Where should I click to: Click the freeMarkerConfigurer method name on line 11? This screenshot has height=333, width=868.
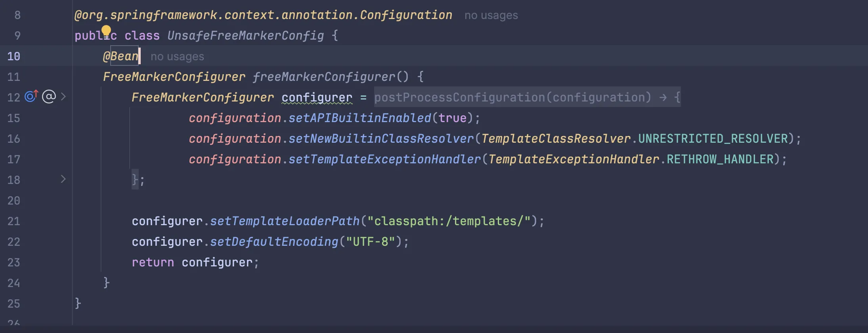324,77
